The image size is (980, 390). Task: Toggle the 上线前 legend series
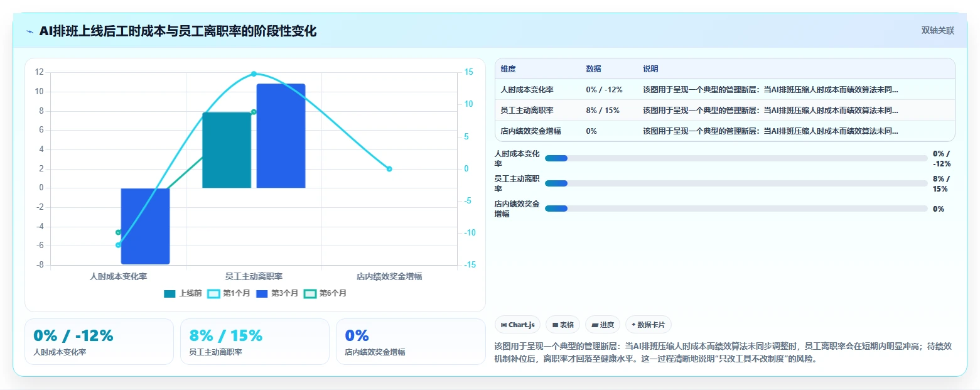183,293
